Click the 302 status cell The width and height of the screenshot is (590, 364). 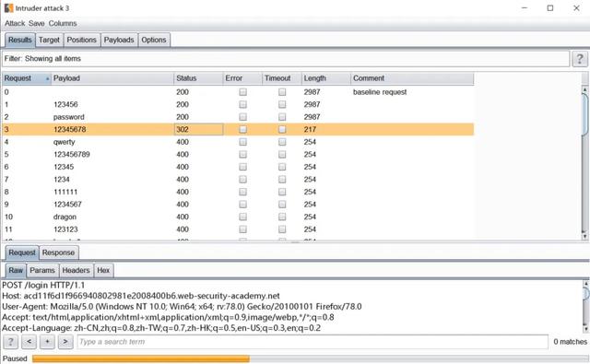click(198, 129)
